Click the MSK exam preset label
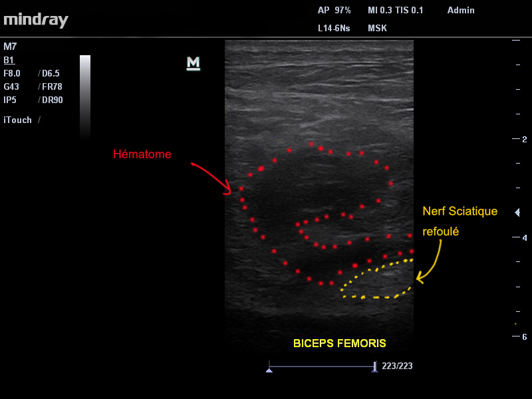 tap(377, 29)
